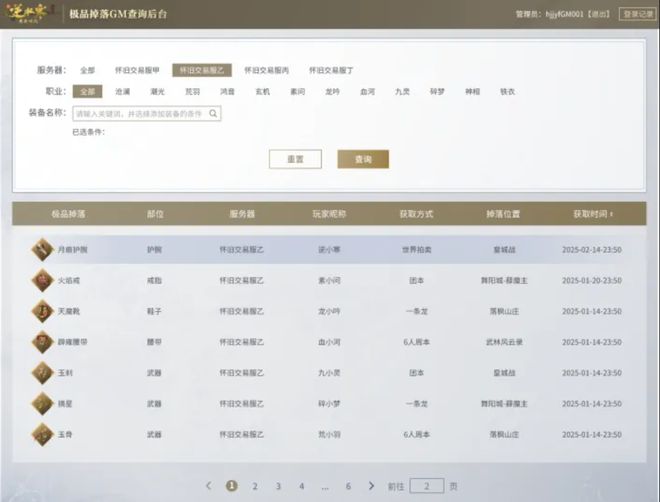Image resolution: width=660 pixels, height=502 pixels.
Task: Click the search magnifier in equipment name field
Action: (x=213, y=113)
